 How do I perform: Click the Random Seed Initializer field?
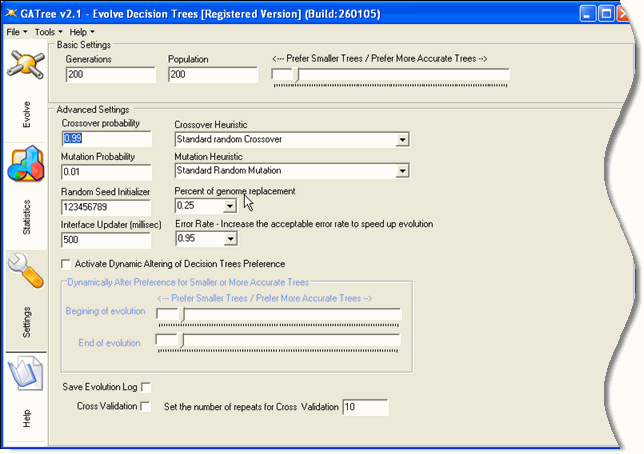[106, 207]
